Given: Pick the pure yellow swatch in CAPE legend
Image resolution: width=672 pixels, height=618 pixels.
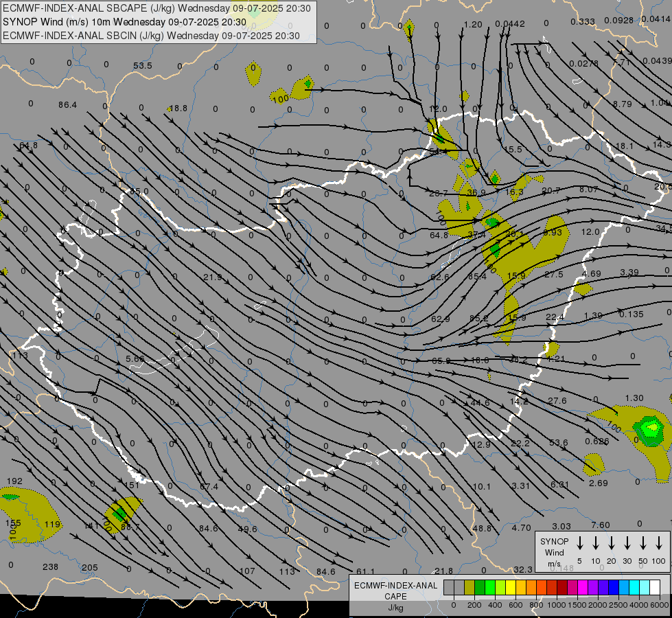Looking at the screenshot, I should click(x=511, y=587).
